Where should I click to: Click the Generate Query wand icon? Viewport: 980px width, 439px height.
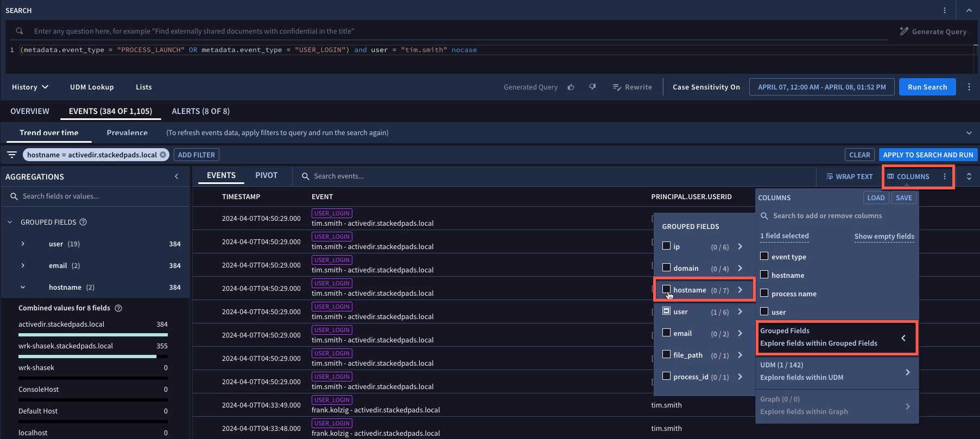click(904, 31)
